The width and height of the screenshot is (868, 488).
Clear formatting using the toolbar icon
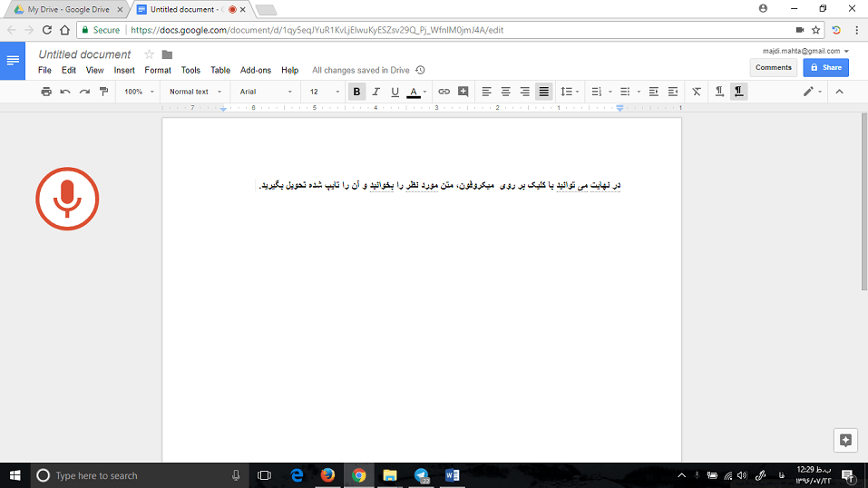tap(697, 92)
